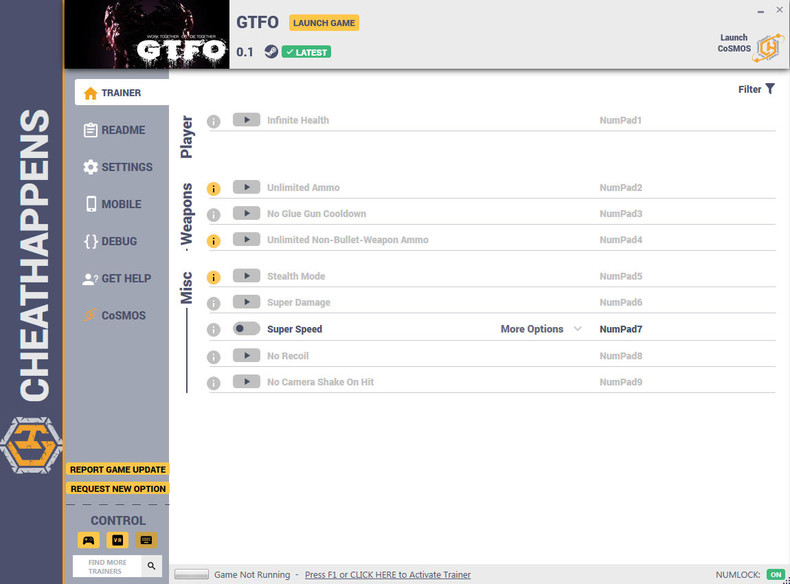Open the Debug tab
790x584 pixels.
110,241
